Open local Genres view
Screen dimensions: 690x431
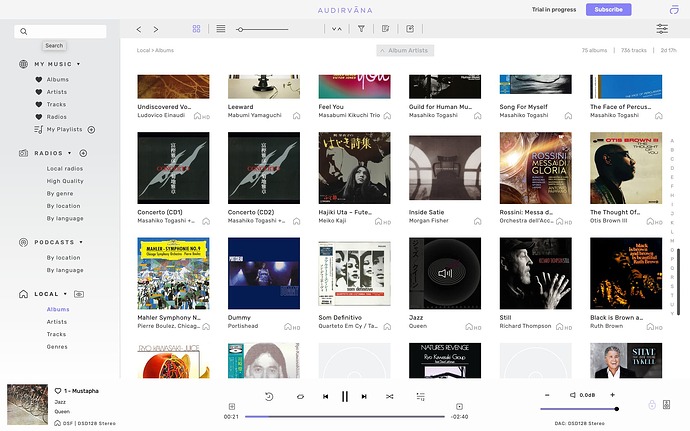tap(57, 346)
